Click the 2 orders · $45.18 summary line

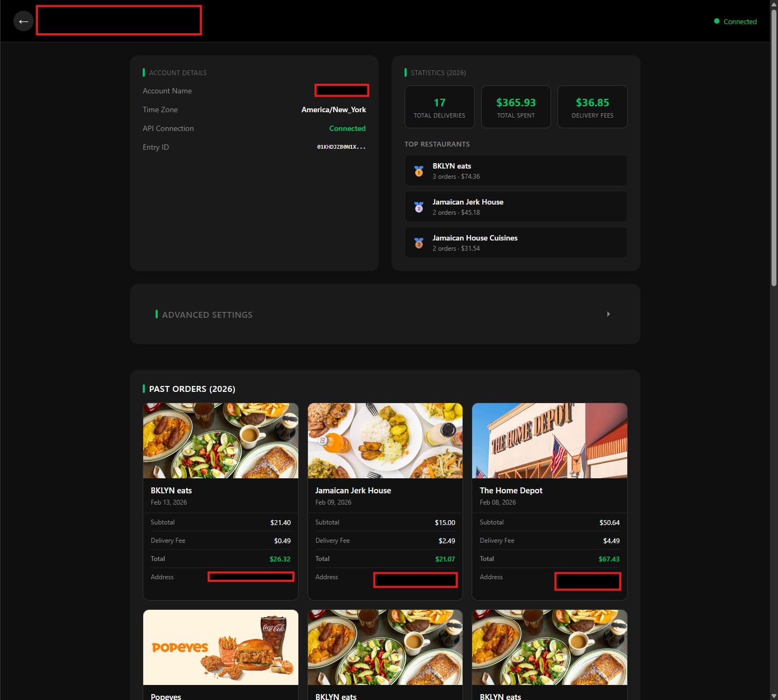click(x=456, y=213)
